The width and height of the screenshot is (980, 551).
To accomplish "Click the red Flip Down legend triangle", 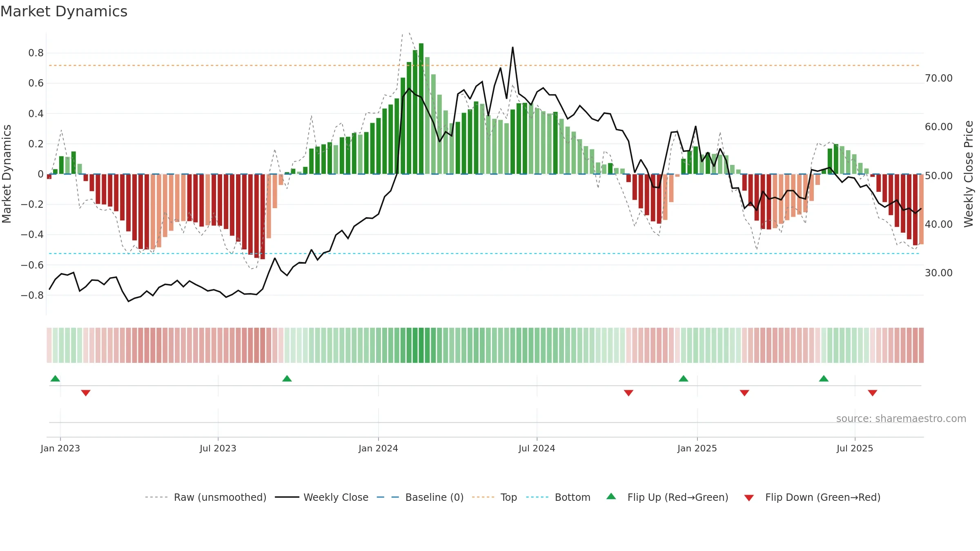I will pos(749,498).
